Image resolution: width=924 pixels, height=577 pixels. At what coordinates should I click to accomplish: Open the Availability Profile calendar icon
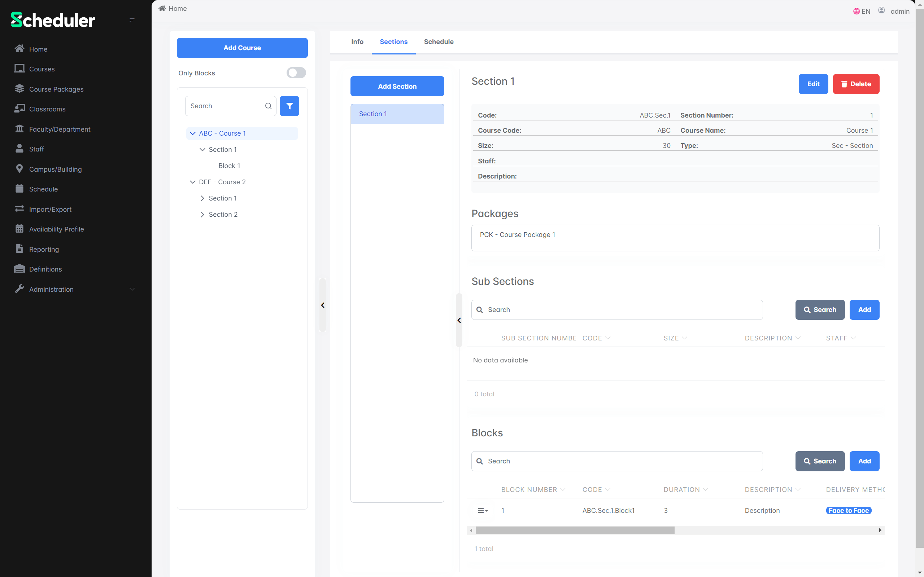click(x=19, y=229)
